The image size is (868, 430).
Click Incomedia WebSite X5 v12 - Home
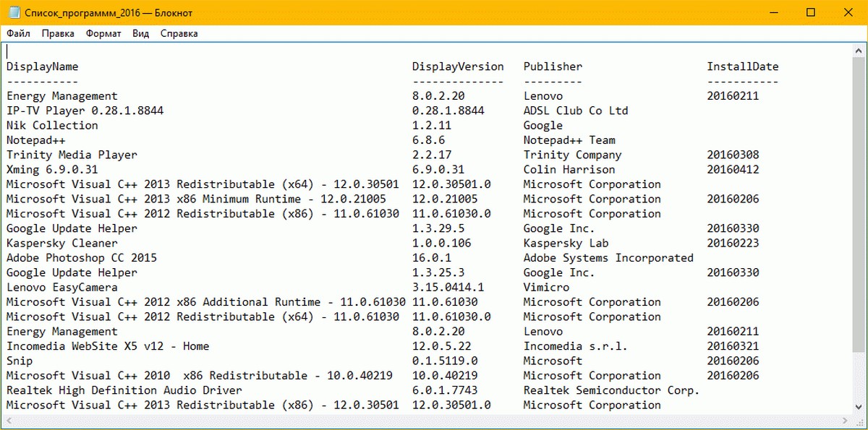pyautogui.click(x=108, y=346)
